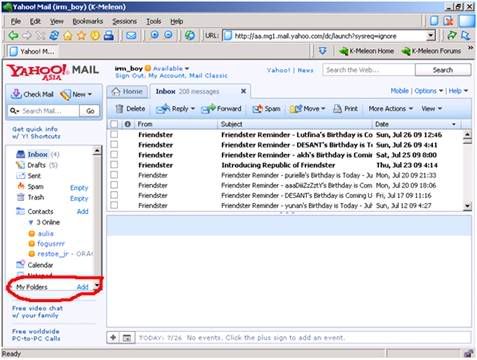Click the History clock icon

[95, 35]
